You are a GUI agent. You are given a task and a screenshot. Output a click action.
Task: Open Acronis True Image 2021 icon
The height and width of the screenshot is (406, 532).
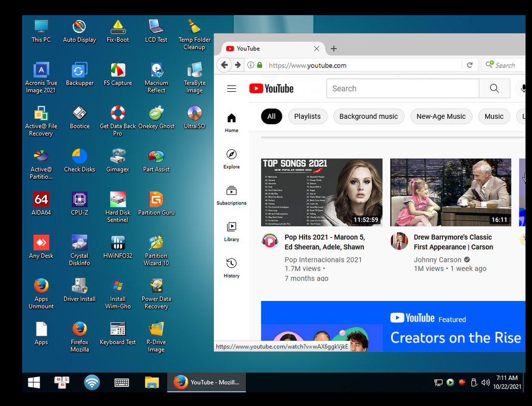tap(41, 78)
